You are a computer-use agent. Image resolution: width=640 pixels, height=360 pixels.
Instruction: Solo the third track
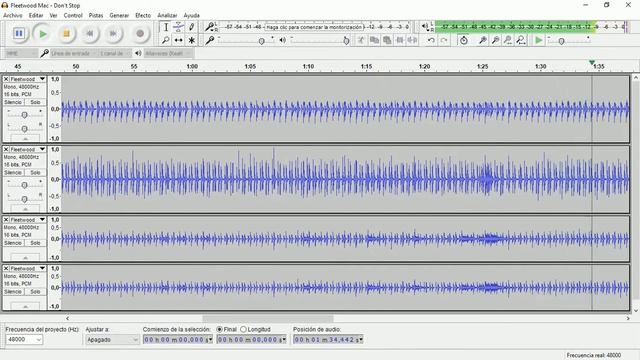[35, 243]
